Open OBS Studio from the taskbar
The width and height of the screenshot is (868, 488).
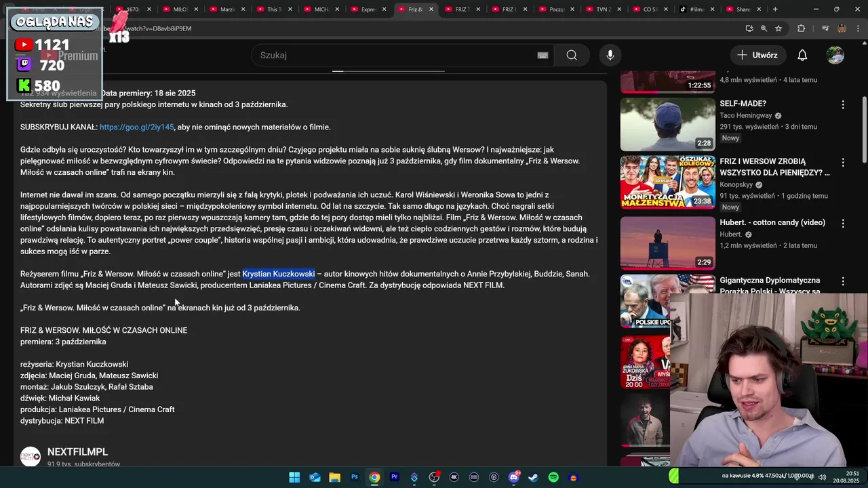click(x=434, y=477)
